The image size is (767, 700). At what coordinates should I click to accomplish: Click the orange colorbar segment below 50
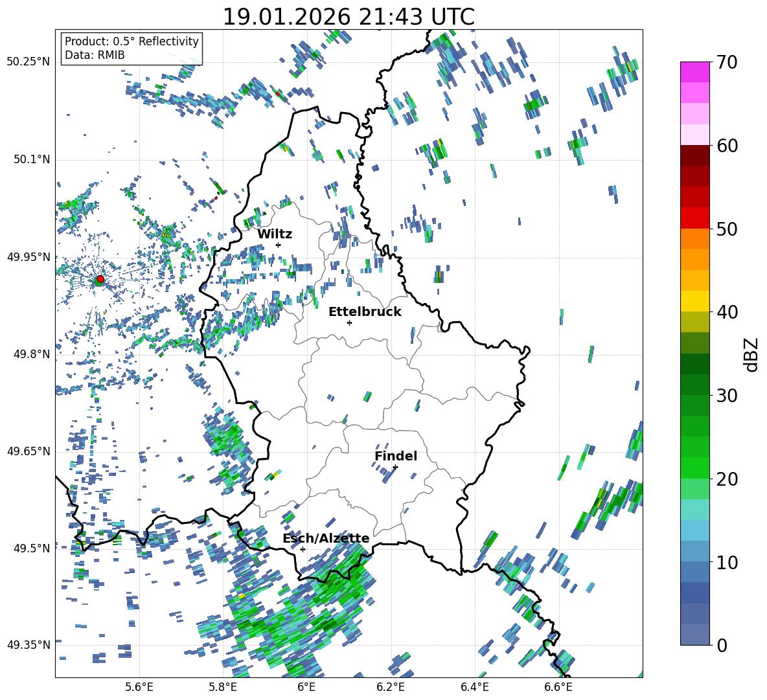[x=694, y=238]
